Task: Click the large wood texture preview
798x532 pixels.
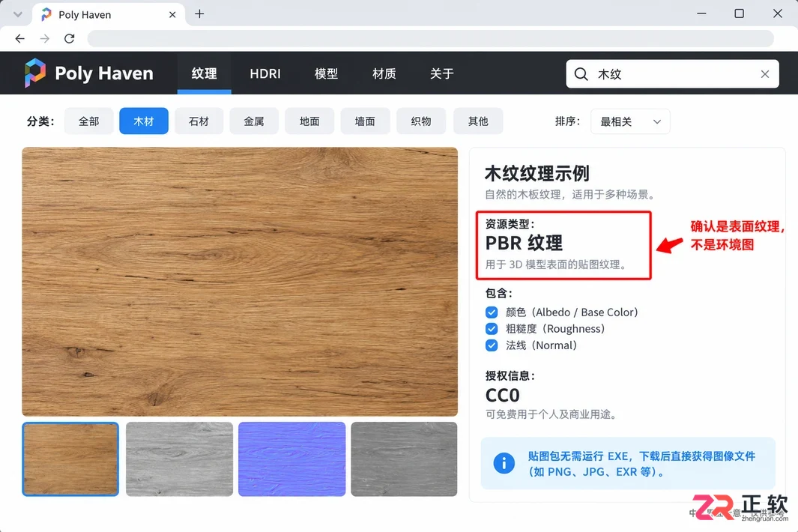Action: point(240,282)
